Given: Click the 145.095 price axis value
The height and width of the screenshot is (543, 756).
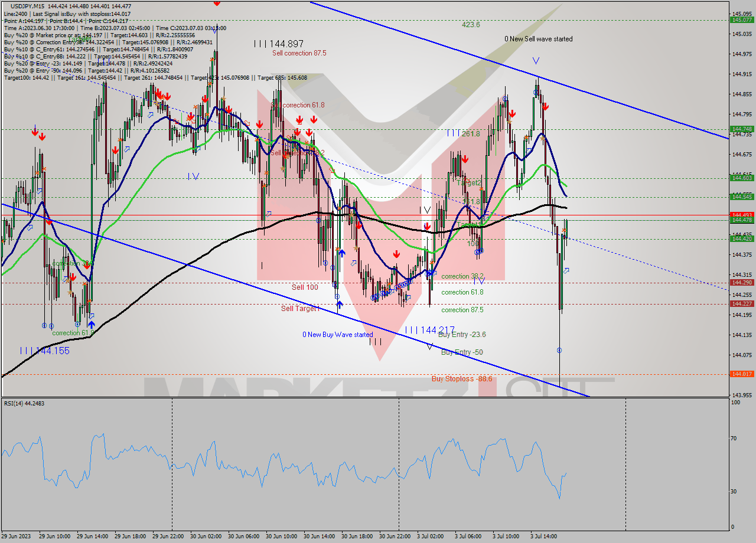Looking at the screenshot, I should click(742, 14).
